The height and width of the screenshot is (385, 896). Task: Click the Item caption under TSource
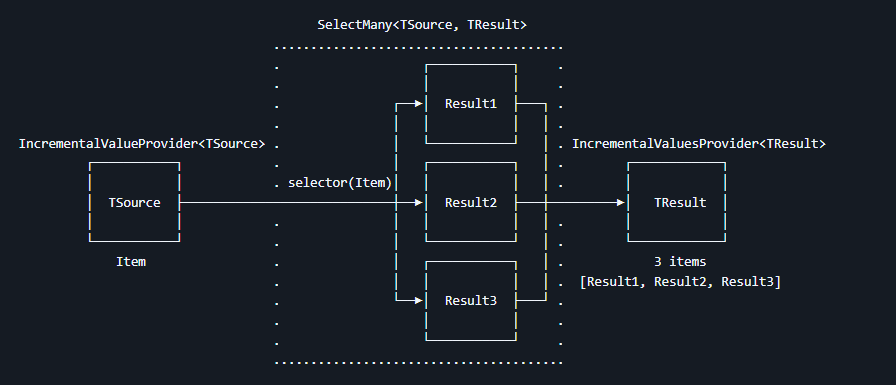coord(131,262)
